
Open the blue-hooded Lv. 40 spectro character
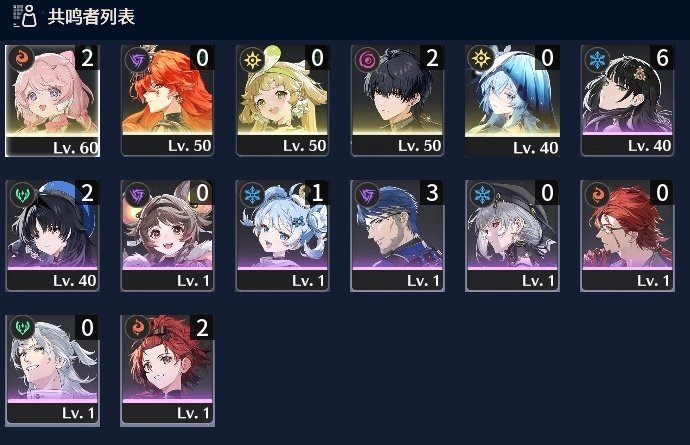pos(512,101)
